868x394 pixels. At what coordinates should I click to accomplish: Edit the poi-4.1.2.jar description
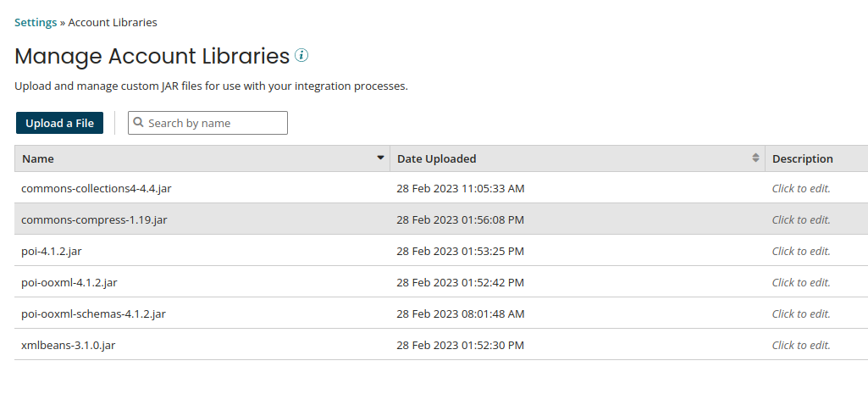click(x=801, y=251)
